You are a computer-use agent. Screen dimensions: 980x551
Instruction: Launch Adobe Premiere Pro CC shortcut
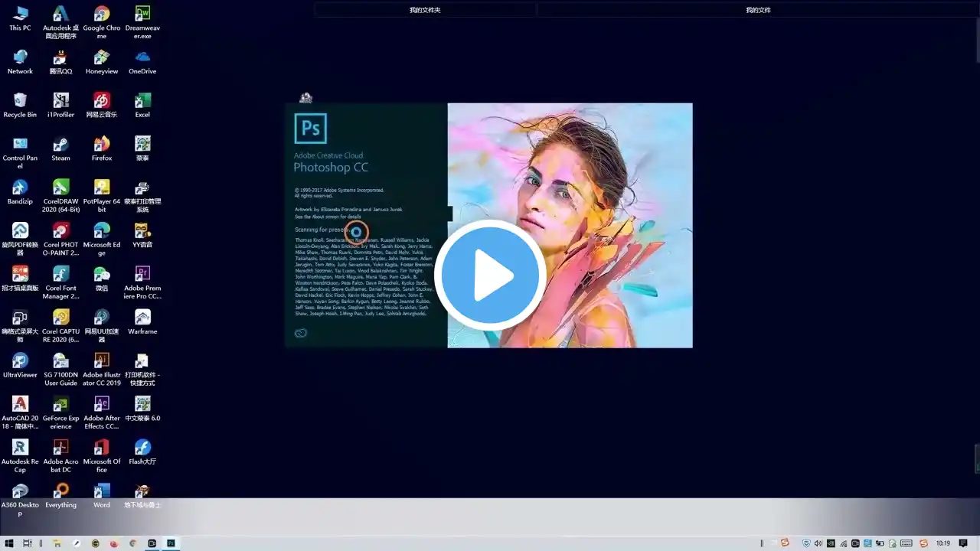point(142,282)
